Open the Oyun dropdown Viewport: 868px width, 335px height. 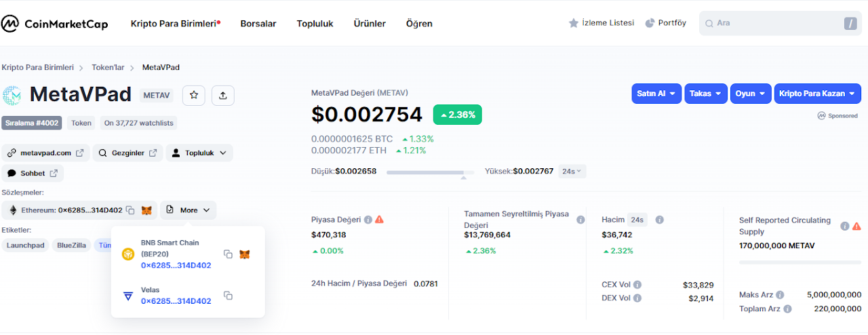click(x=751, y=94)
